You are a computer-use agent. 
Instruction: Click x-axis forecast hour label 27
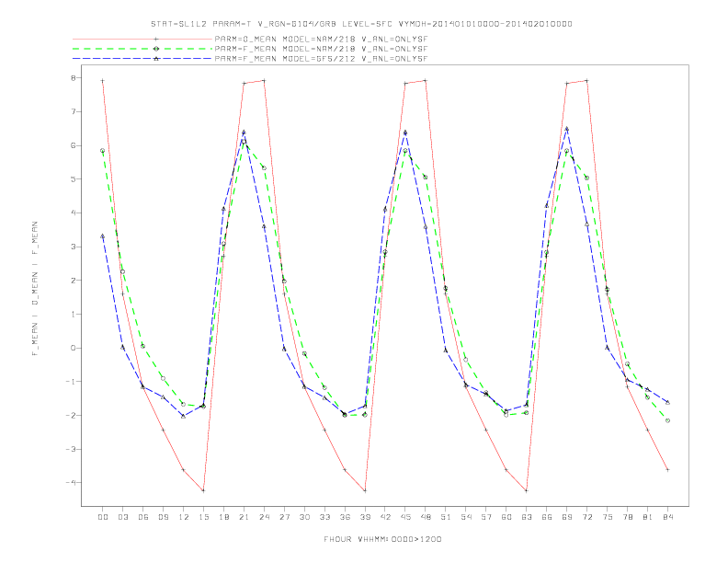(284, 517)
